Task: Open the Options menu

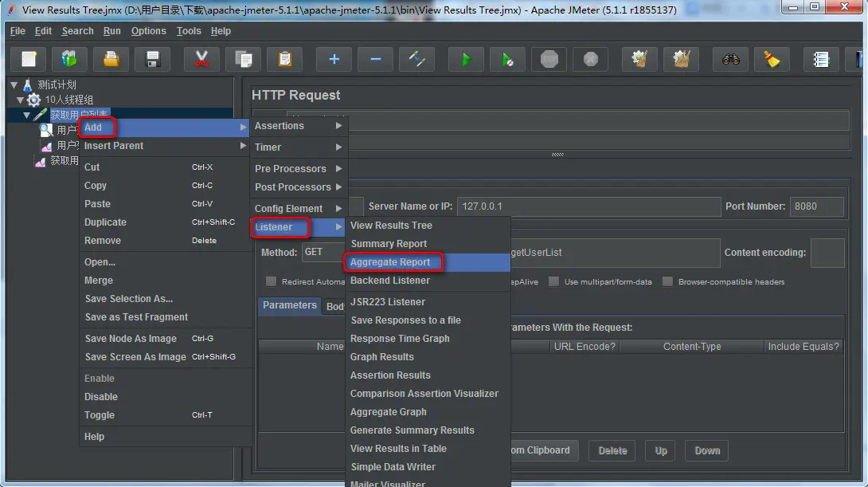Action: pos(148,31)
